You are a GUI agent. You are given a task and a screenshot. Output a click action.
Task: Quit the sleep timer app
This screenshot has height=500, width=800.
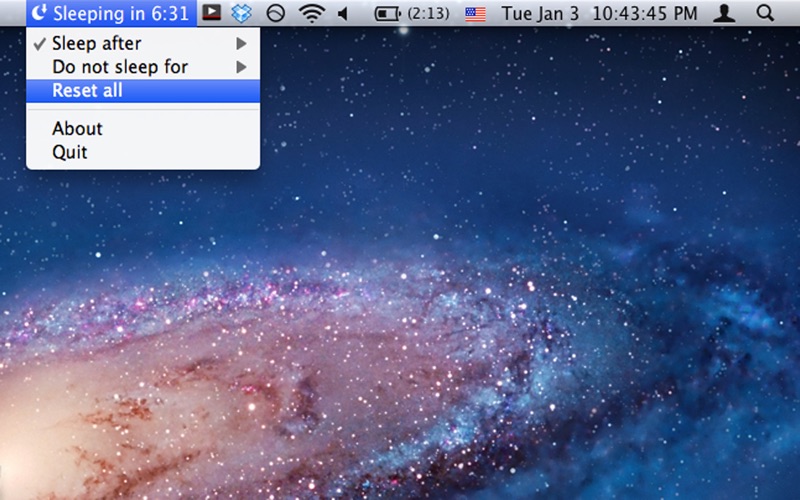click(x=70, y=152)
